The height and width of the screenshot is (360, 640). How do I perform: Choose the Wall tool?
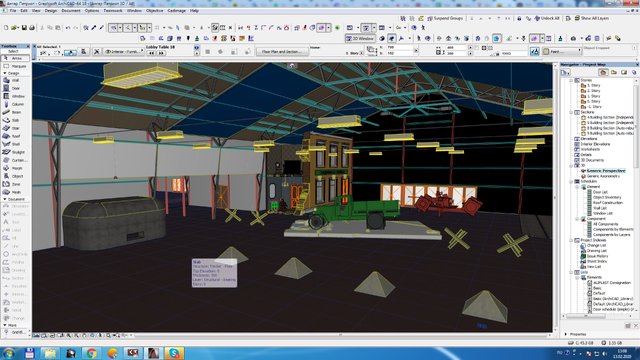15,80
